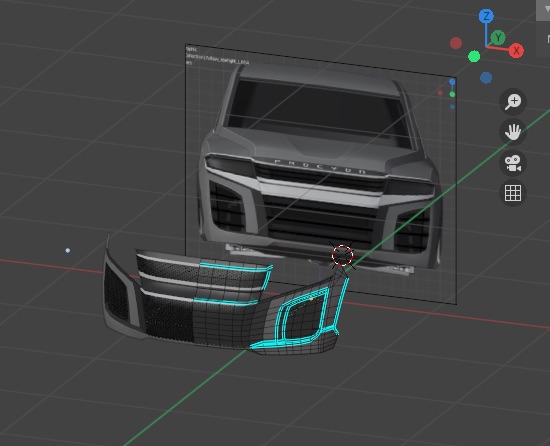The height and width of the screenshot is (446, 550).
Task: Select the small light-blue point object
Action: click(x=68, y=250)
